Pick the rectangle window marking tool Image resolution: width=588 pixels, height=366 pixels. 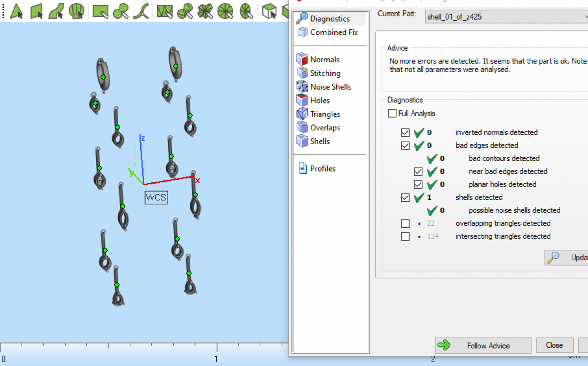click(100, 11)
